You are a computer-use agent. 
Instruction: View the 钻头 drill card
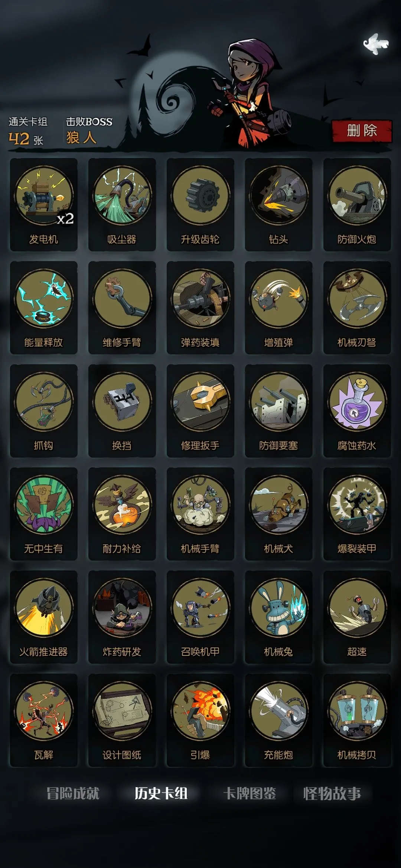[x=278, y=205]
